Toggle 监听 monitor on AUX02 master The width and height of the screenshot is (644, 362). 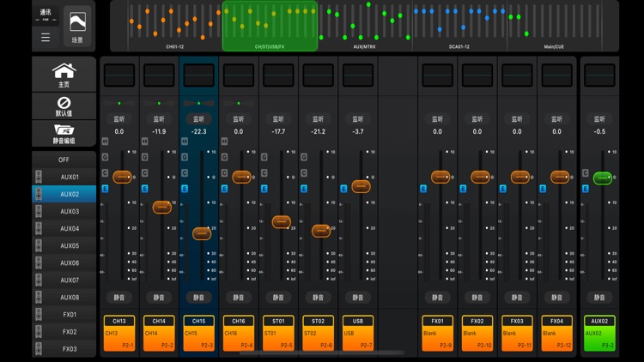tap(599, 119)
